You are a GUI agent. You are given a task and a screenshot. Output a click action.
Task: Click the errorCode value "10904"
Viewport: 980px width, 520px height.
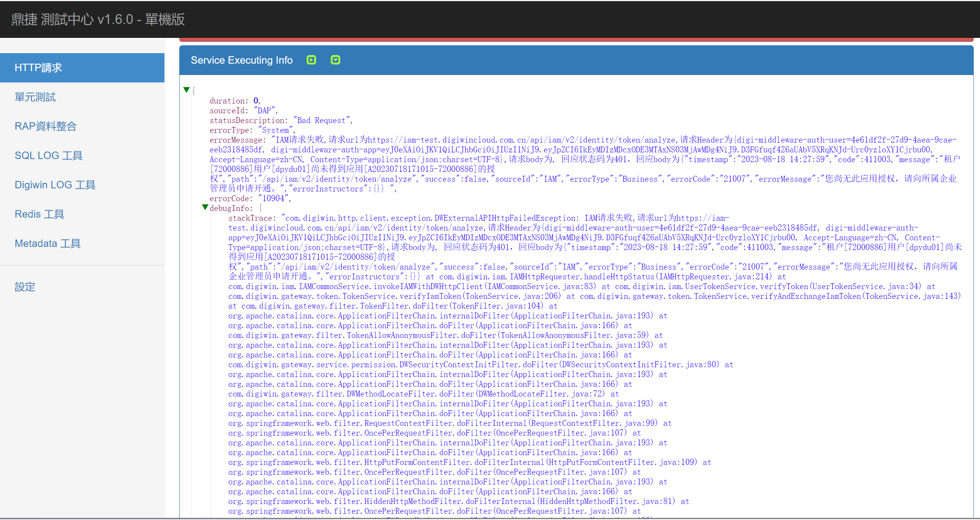[x=273, y=198]
